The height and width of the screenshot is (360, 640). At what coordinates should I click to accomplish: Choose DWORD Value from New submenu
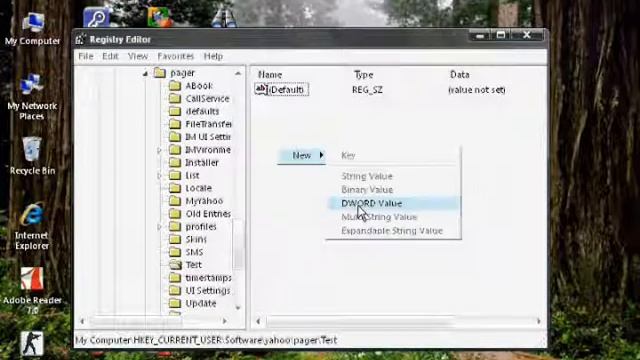coord(394,203)
